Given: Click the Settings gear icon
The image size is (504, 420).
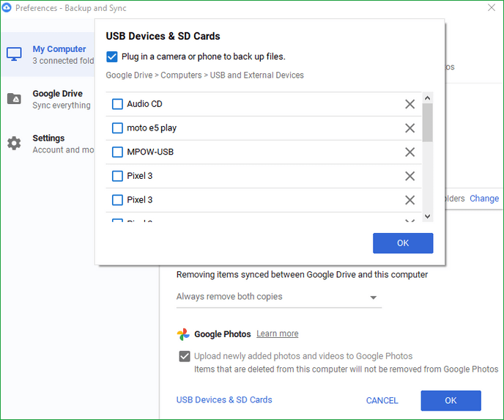Looking at the screenshot, I should coord(14,144).
